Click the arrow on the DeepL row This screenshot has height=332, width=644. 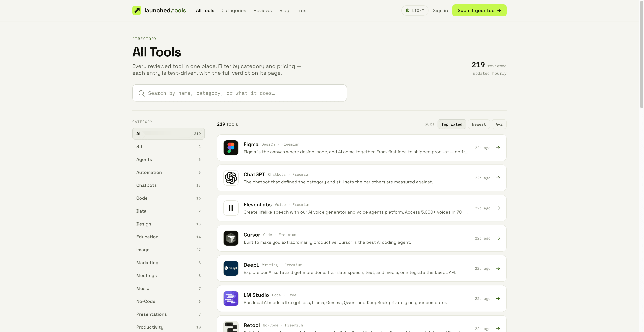pos(498,268)
